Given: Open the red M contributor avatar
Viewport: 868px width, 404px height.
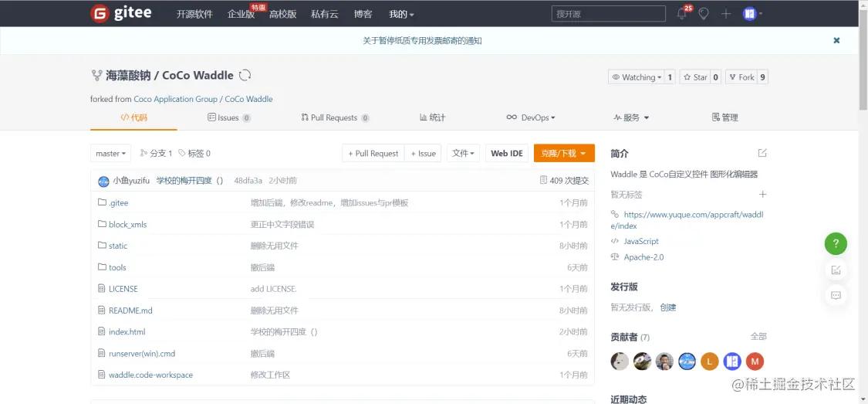Looking at the screenshot, I should click(755, 362).
